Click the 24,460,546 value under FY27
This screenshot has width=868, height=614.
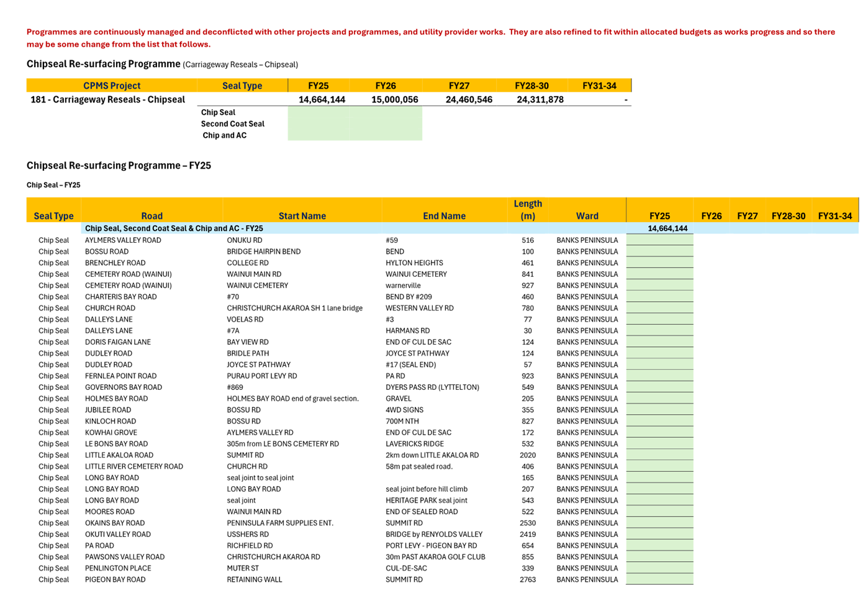point(469,99)
